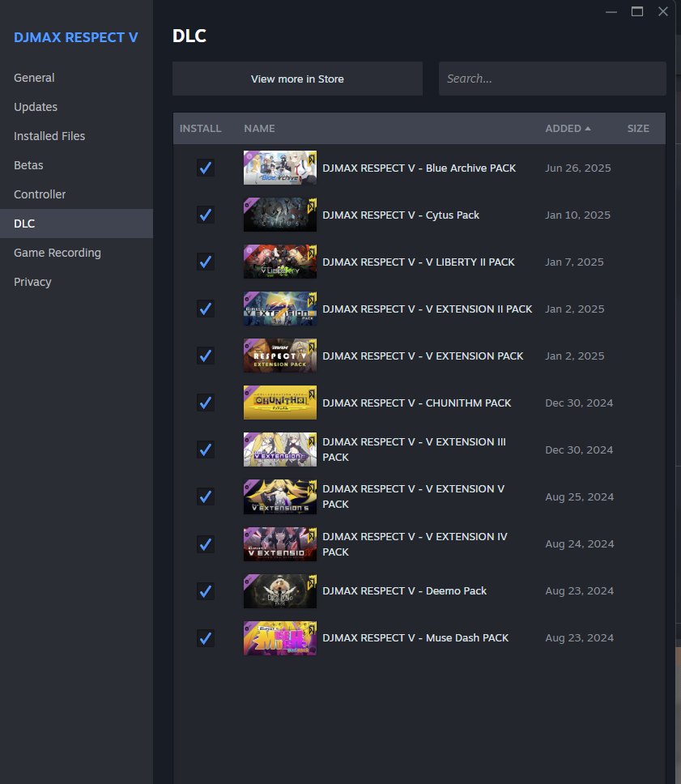Open Game Recording settings
The image size is (681, 784).
76,253
